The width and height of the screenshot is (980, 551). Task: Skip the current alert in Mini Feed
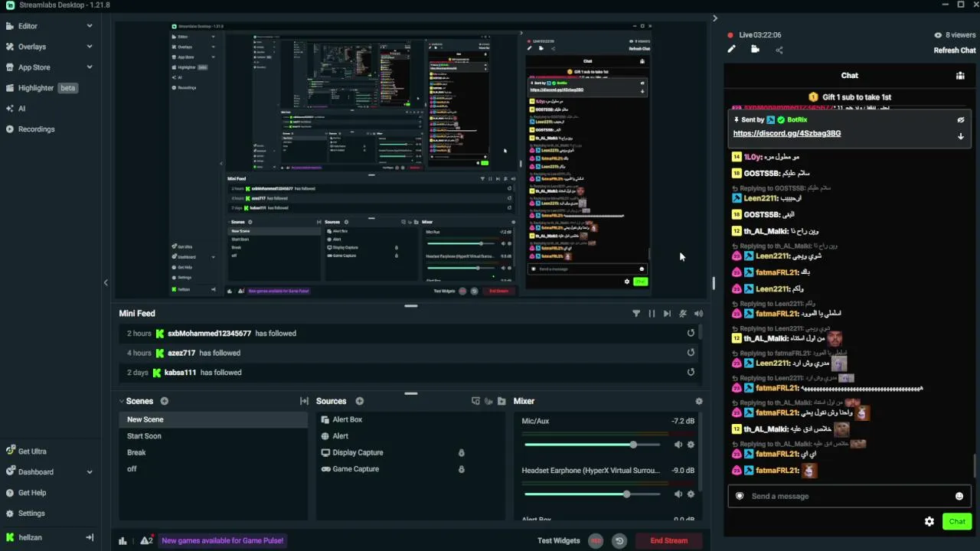667,314
